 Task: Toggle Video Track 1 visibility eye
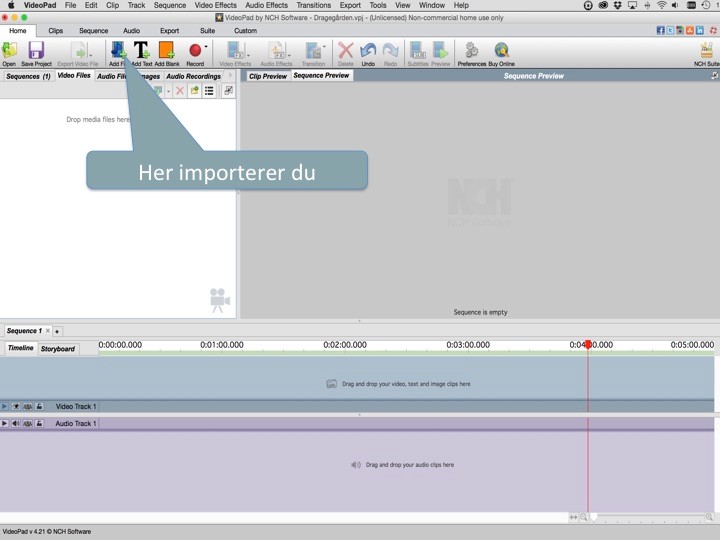(x=16, y=406)
